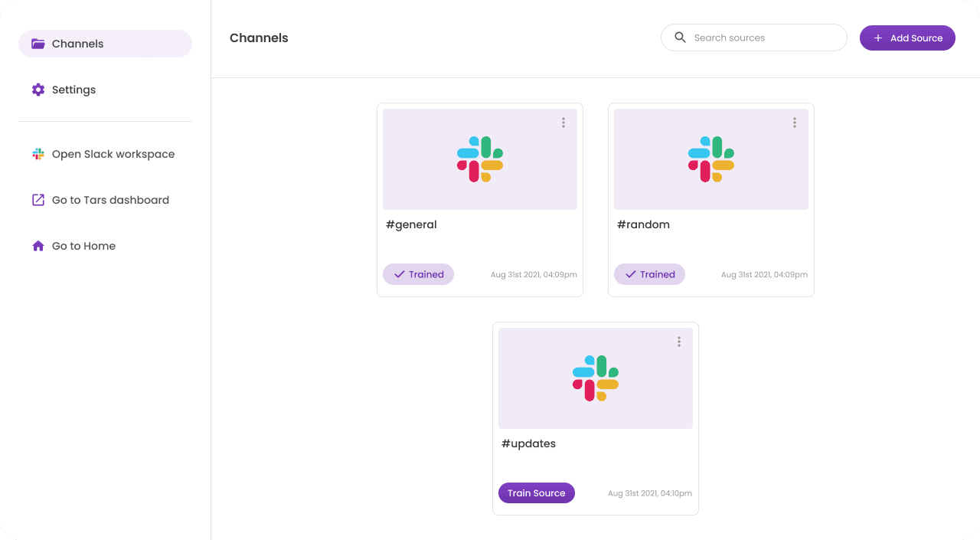Viewport: 980px width, 540px height.
Task: Click the #random timestamp Aug 31st 04:09pm
Action: (764, 274)
